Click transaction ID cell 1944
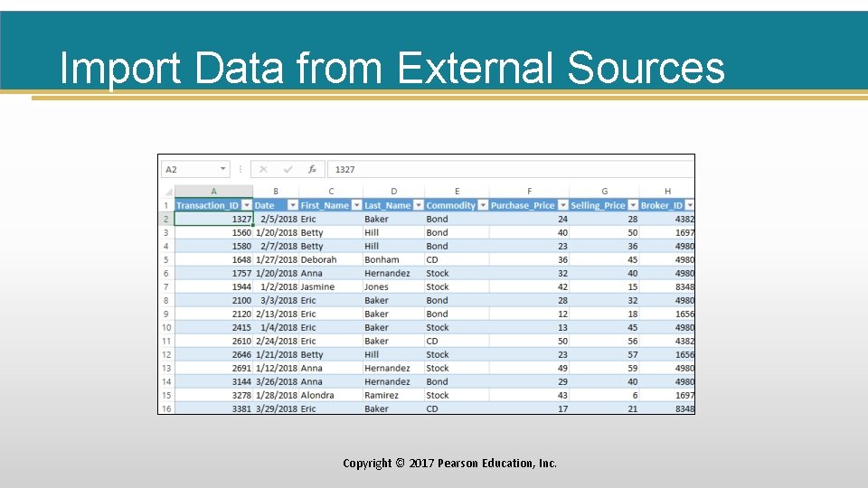 (213, 286)
